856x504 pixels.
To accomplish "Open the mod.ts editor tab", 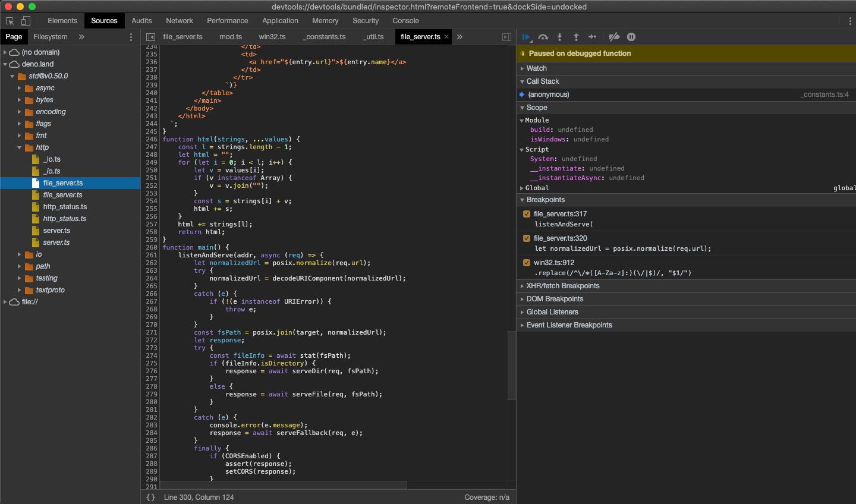I will point(231,36).
